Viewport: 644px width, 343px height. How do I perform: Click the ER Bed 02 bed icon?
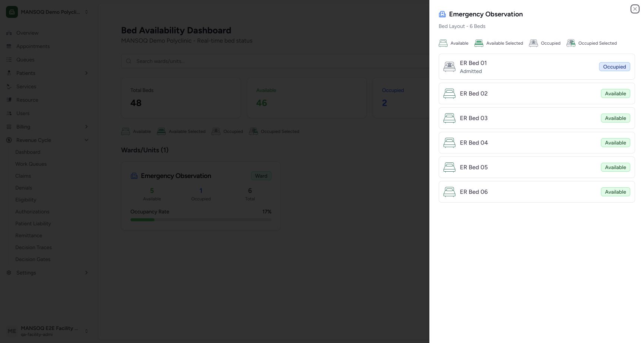[x=449, y=93]
